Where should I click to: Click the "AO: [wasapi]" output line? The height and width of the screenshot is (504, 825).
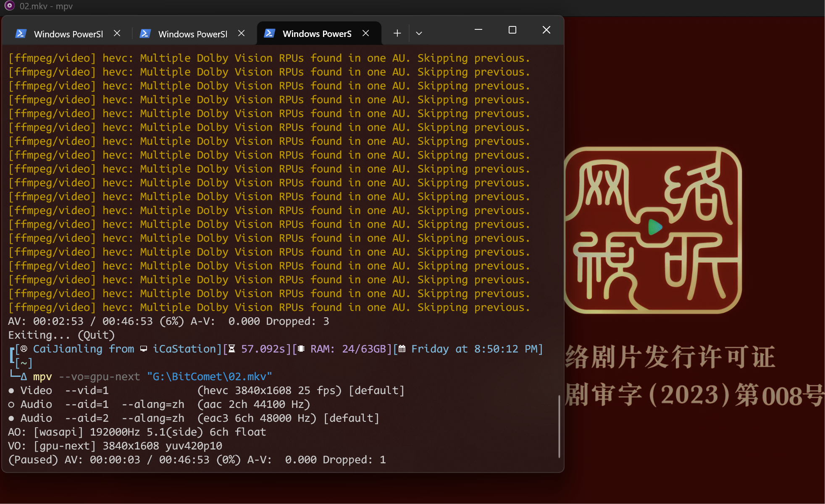137,432
